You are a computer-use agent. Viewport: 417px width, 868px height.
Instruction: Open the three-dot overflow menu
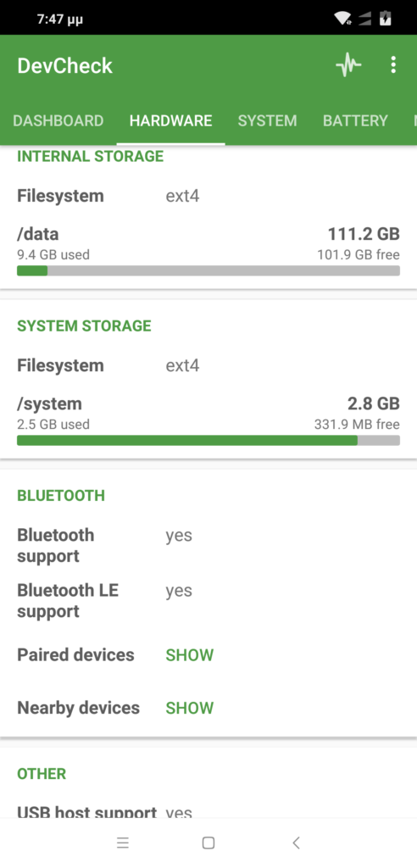tap(393, 64)
